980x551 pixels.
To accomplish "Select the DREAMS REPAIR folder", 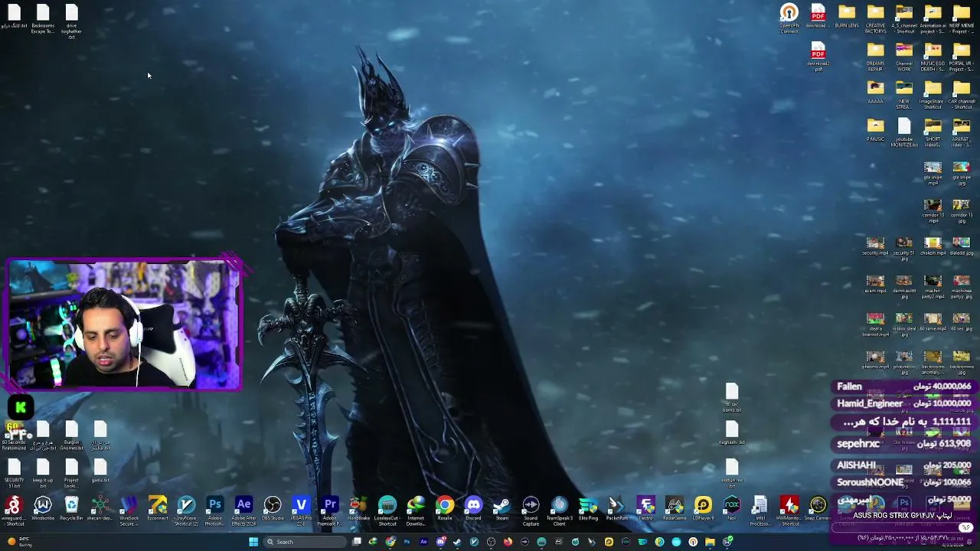I will click(x=875, y=57).
